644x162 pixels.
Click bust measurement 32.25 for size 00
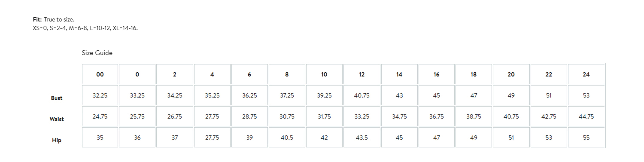click(100, 95)
